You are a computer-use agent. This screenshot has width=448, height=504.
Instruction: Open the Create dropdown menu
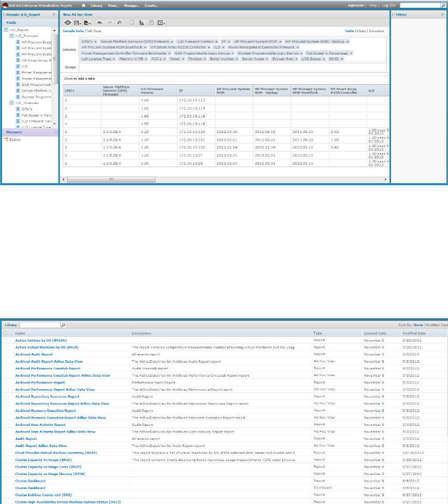point(151,6)
